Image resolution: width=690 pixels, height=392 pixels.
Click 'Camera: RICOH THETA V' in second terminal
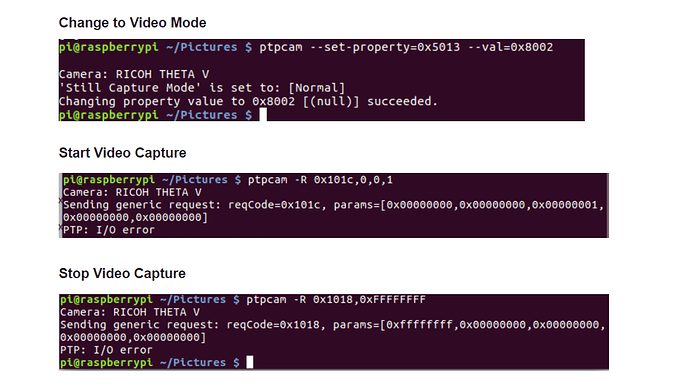click(x=132, y=192)
